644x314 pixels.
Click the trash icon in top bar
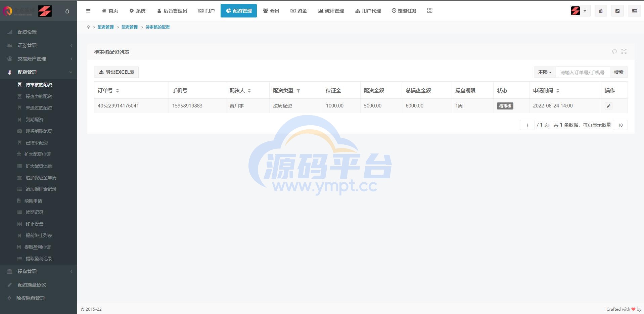point(601,11)
